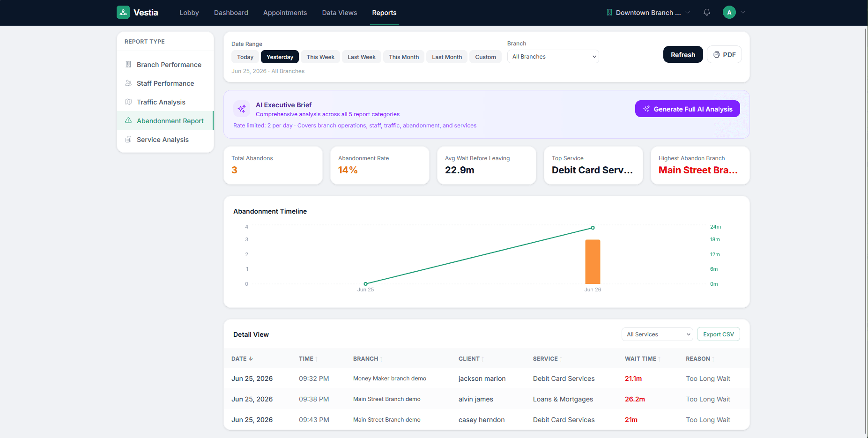Go to Lobby tab

point(189,13)
